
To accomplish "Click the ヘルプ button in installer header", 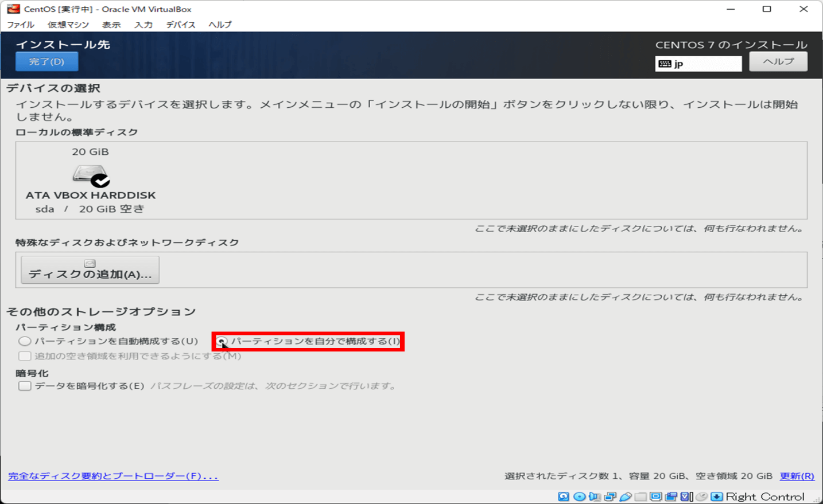I will pyautogui.click(x=778, y=61).
